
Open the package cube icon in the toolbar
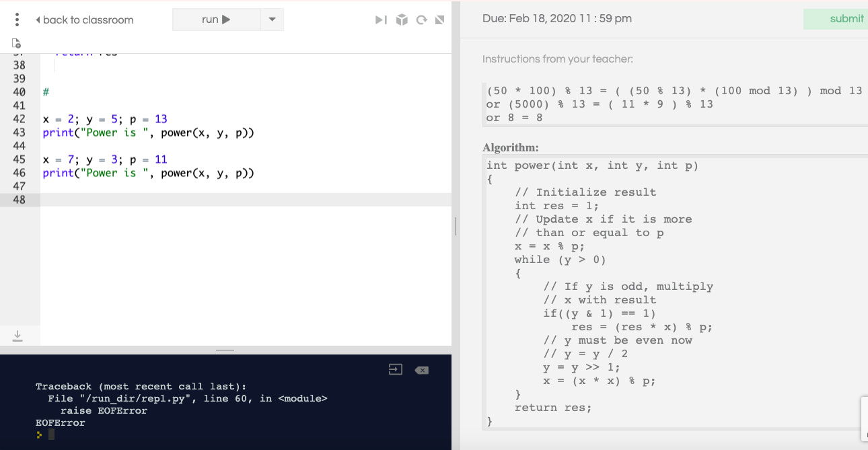402,20
